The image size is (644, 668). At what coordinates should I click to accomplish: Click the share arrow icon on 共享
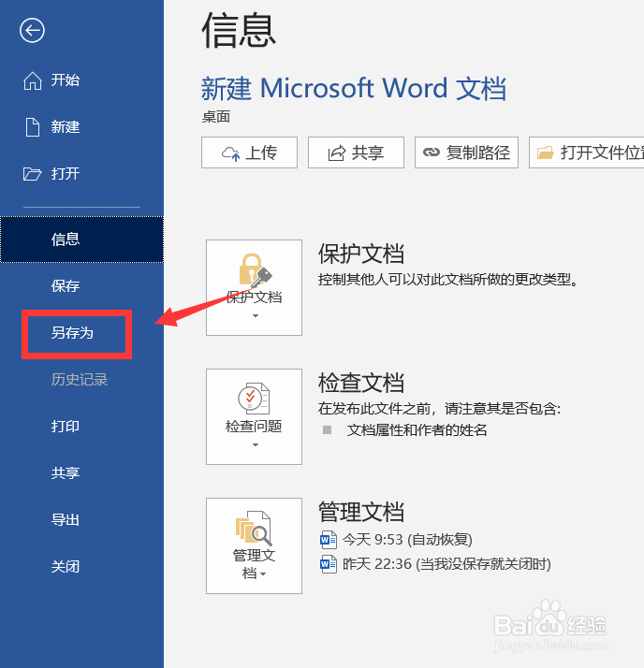click(336, 152)
